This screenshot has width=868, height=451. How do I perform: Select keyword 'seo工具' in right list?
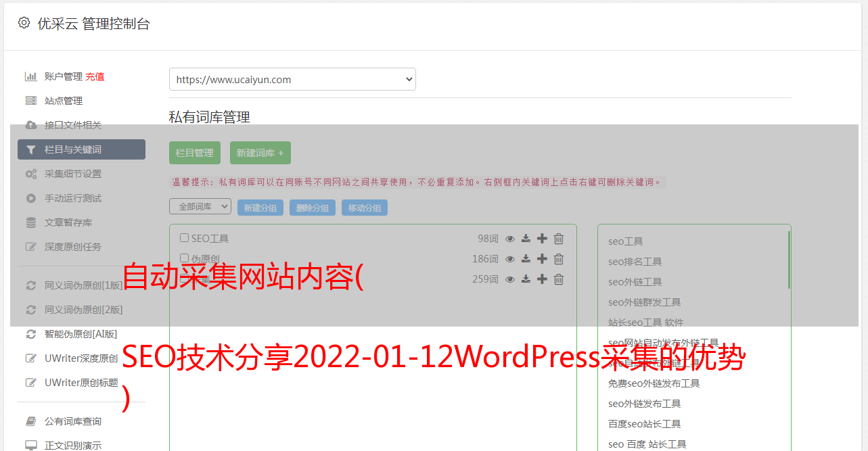click(626, 241)
